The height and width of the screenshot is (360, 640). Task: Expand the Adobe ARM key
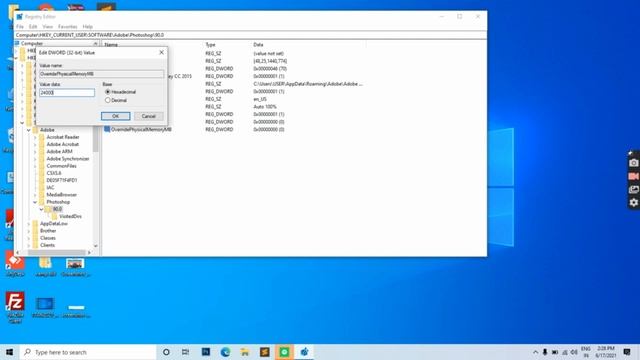[x=35, y=151]
